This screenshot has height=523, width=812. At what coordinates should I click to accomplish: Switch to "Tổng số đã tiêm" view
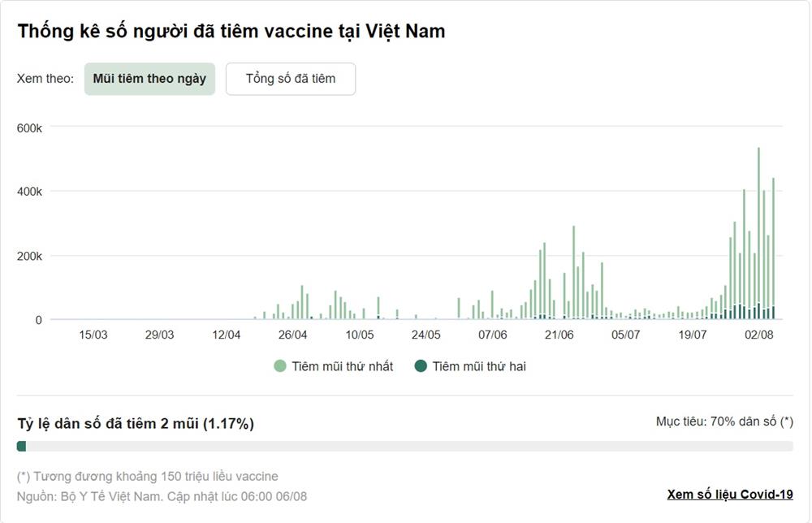coord(290,79)
